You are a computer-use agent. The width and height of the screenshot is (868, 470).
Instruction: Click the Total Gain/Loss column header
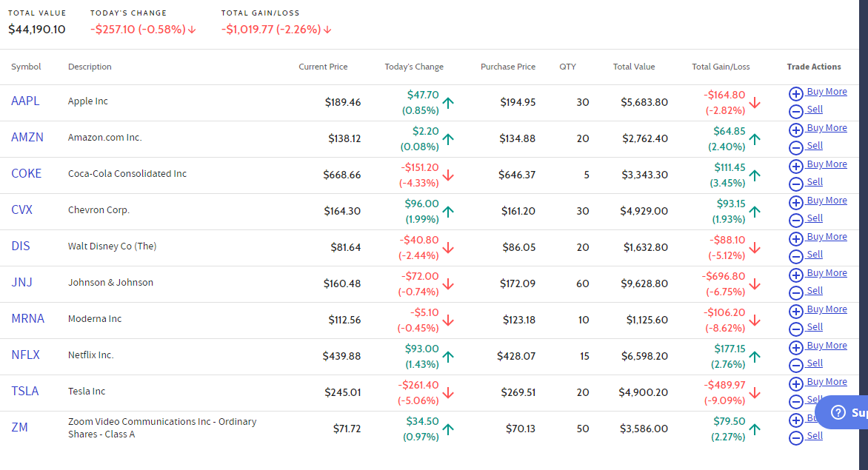[721, 67]
